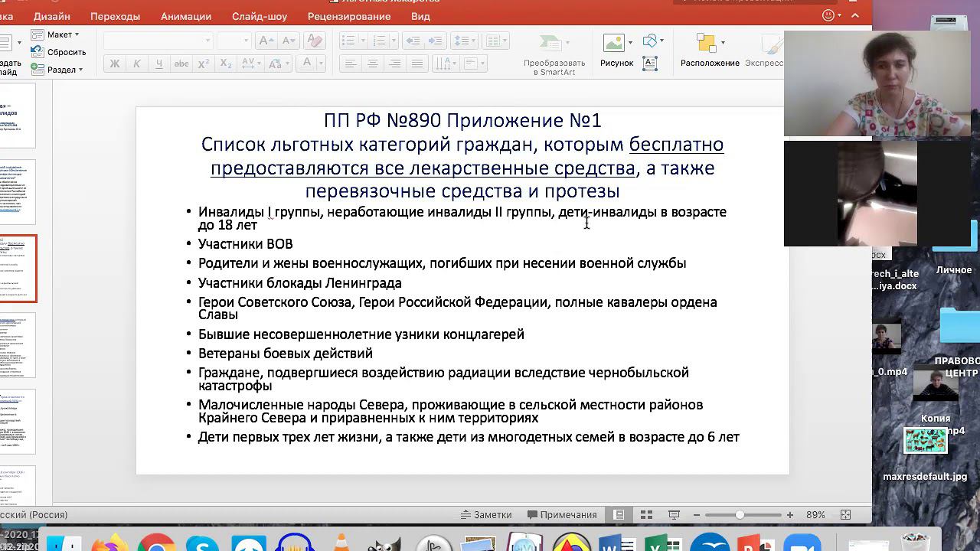Select maxresdefault.jpg on the desktop
This screenshot has width=980, height=551.
925,454
